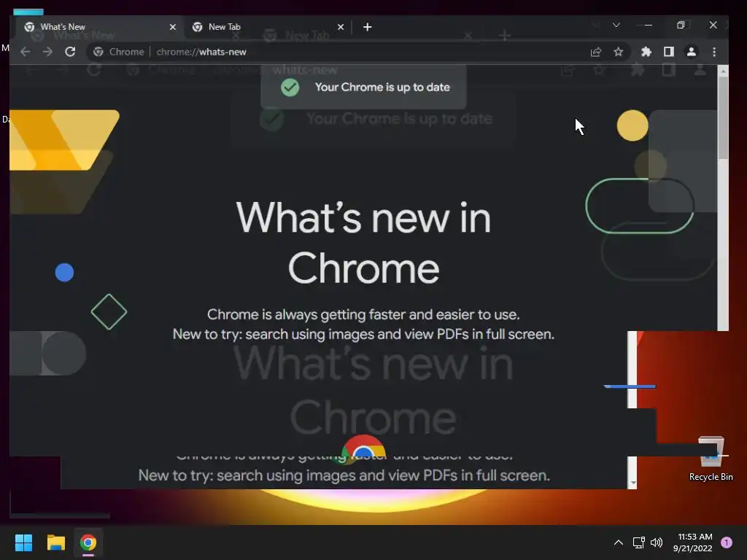This screenshot has height=560, width=747.
Task: Minimize the Chrome window
Action: (648, 25)
